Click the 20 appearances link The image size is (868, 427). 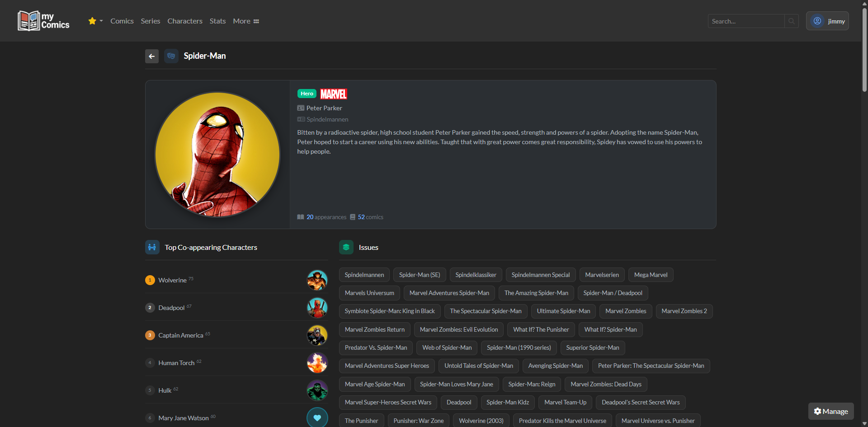click(x=322, y=217)
